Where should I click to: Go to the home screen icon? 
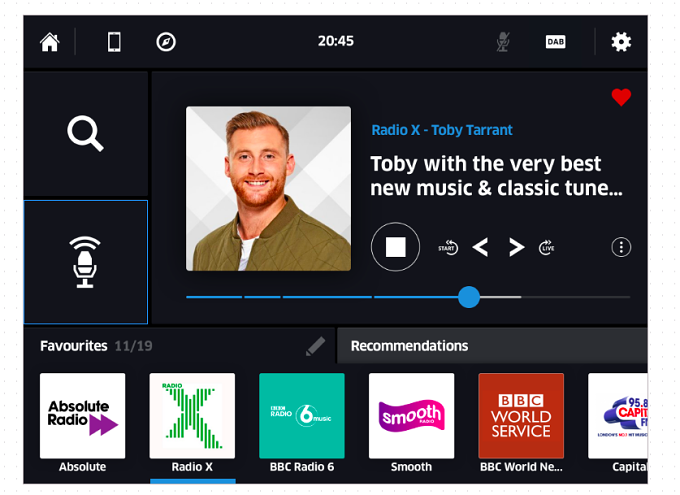tap(49, 42)
